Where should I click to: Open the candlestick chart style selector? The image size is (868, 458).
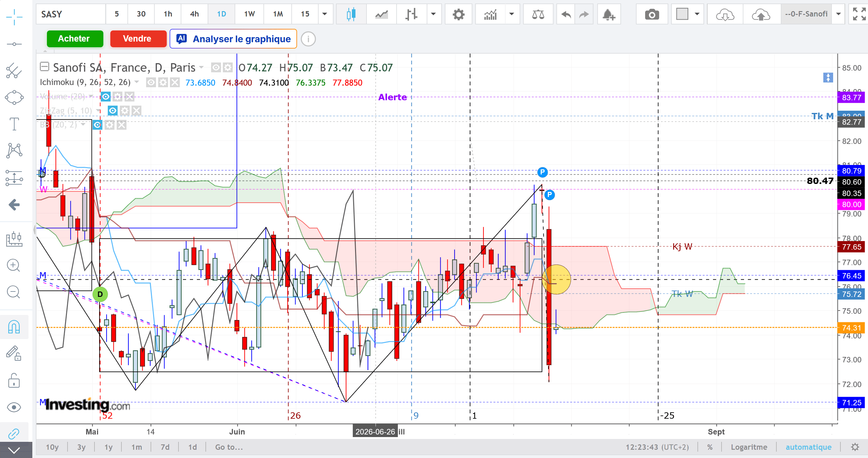pyautogui.click(x=351, y=14)
